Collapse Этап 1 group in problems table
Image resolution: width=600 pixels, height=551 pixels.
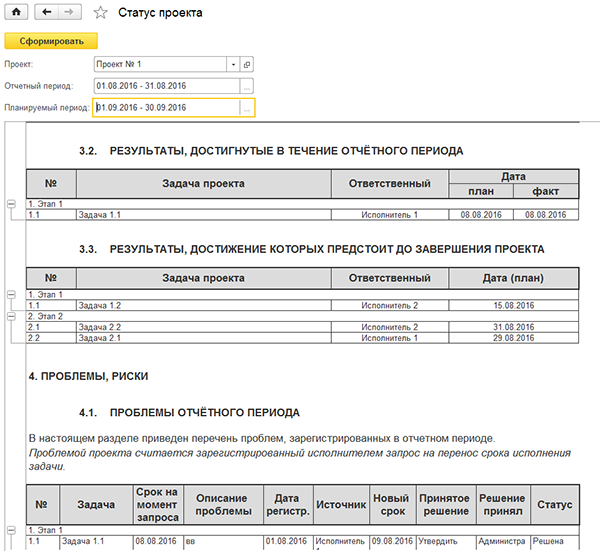click(11, 530)
